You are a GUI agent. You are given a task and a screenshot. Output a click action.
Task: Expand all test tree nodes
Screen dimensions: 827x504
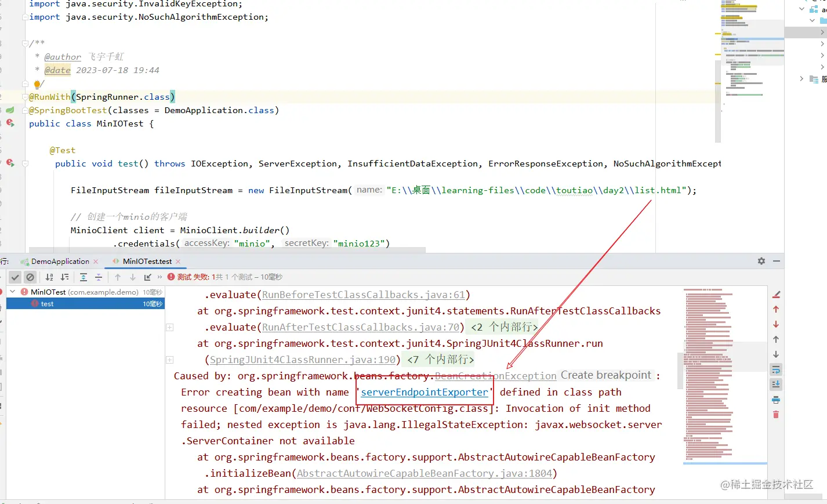84,277
